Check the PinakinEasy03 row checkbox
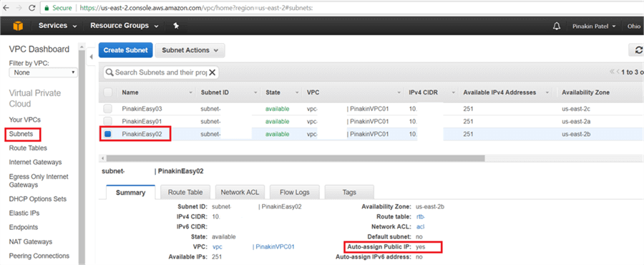This screenshot has width=644, height=265. [x=107, y=109]
